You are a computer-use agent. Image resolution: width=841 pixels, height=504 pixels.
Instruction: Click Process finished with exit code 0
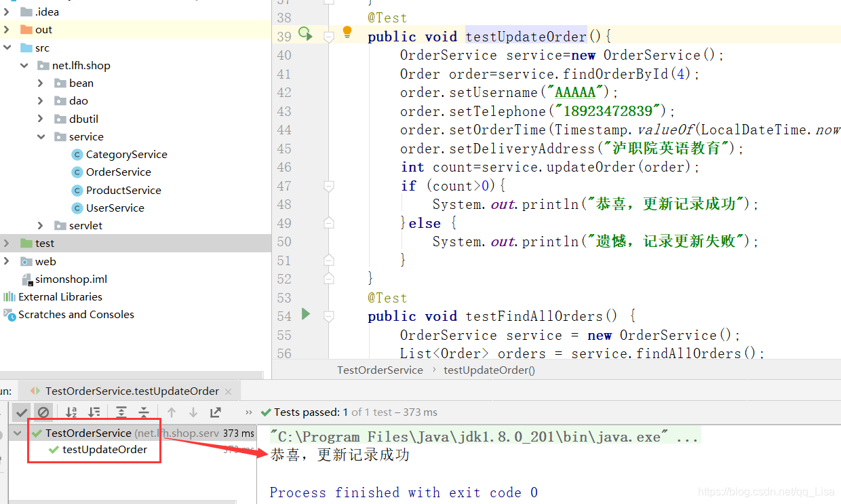point(404,492)
